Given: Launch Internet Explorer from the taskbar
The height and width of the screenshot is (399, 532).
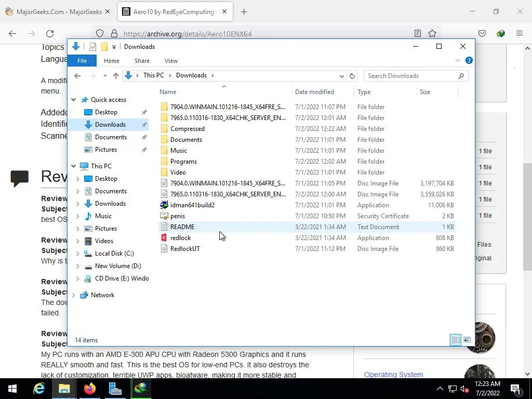Looking at the screenshot, I should click(38, 389).
